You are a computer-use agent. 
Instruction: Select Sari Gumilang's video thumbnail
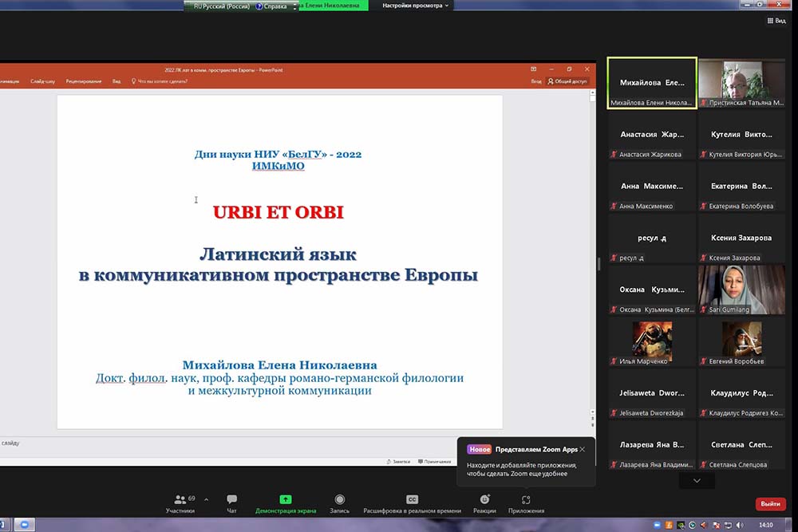coord(741,290)
